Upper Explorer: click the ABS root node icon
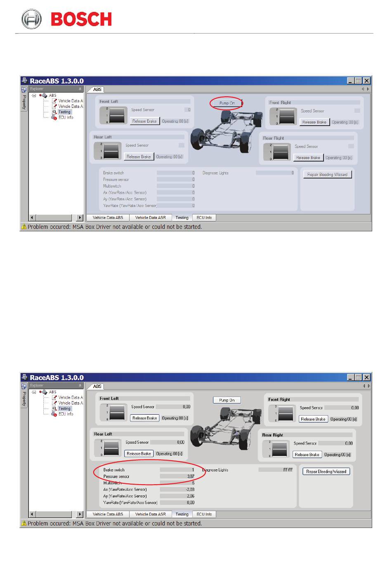This screenshot has height=573, width=392. [44, 95]
